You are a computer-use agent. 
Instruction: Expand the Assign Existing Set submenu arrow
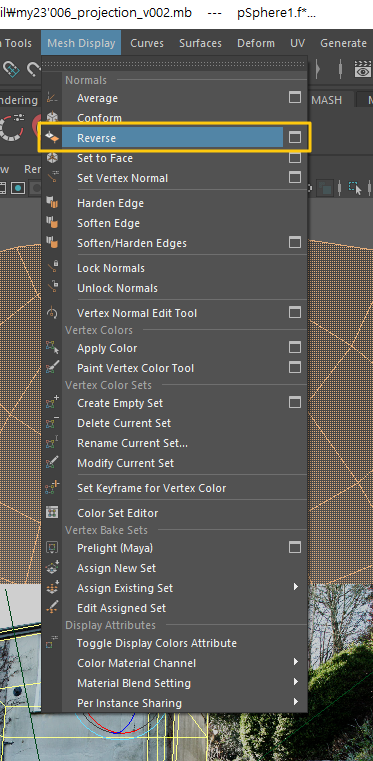point(296,587)
